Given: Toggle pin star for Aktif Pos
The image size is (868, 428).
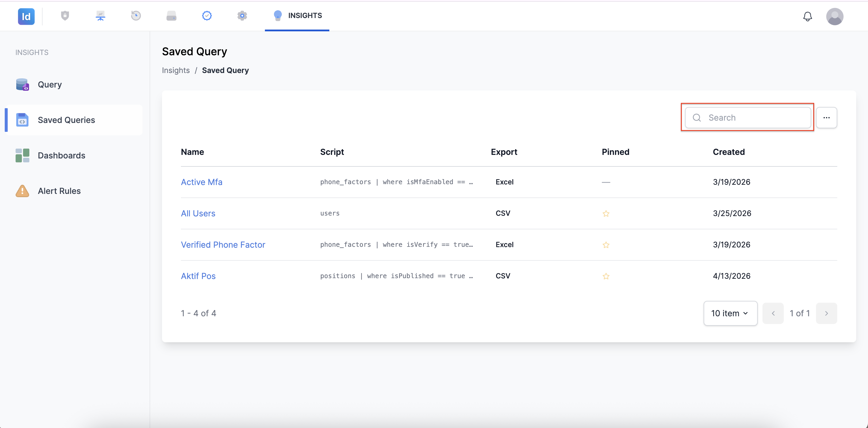Looking at the screenshot, I should pos(606,276).
